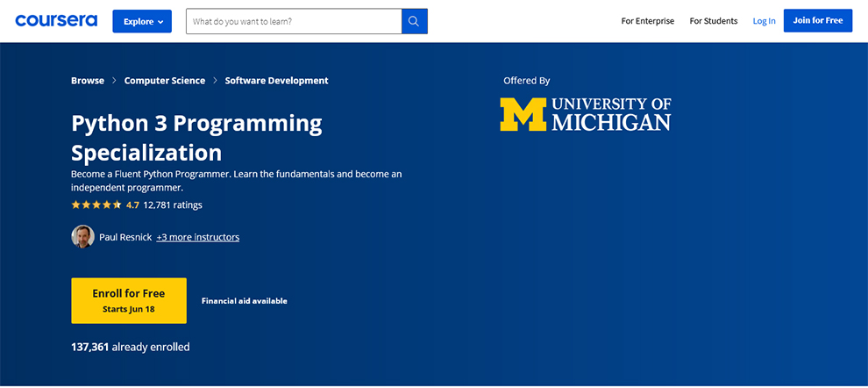Click the Coursera logo

56,21
